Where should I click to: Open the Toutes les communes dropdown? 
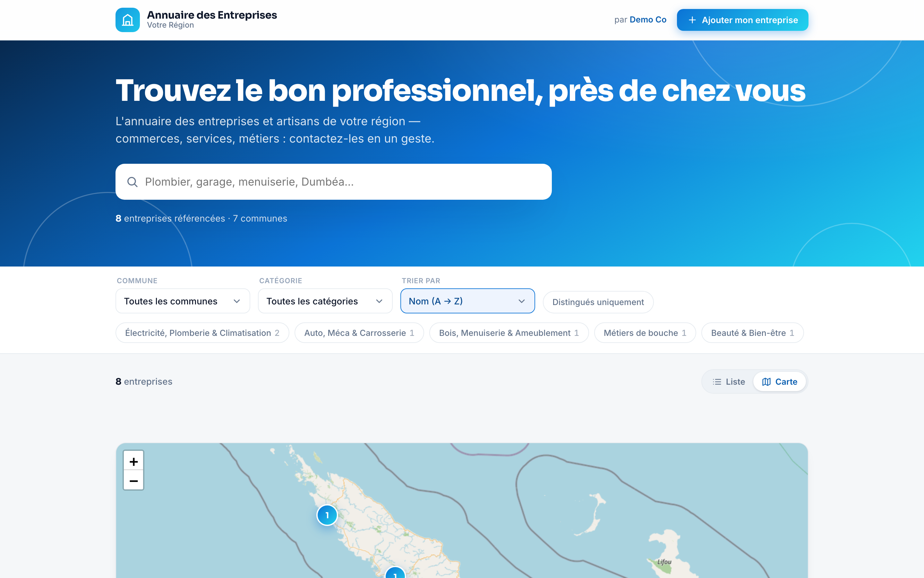183,301
